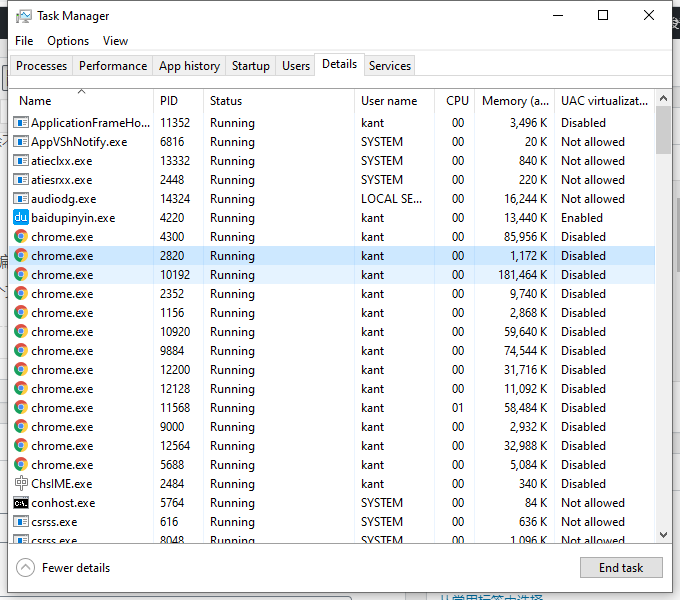Click the Task Manager title bar icon
680x600 pixels.
[23, 16]
